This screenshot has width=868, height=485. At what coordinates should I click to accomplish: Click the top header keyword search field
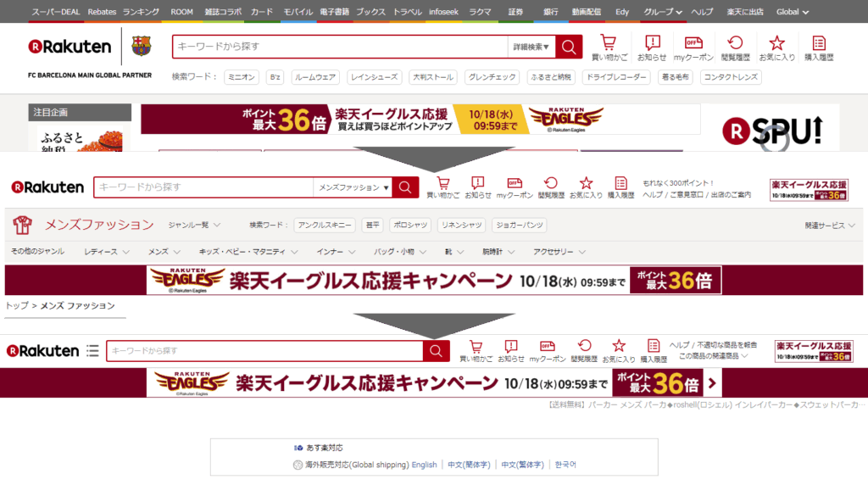pyautogui.click(x=340, y=47)
